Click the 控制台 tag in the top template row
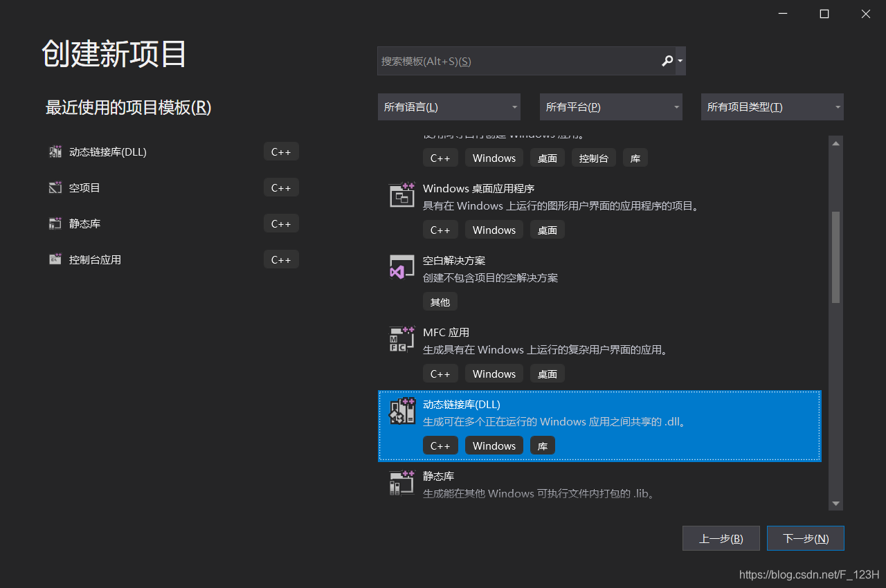Image resolution: width=886 pixels, height=588 pixels. click(594, 158)
